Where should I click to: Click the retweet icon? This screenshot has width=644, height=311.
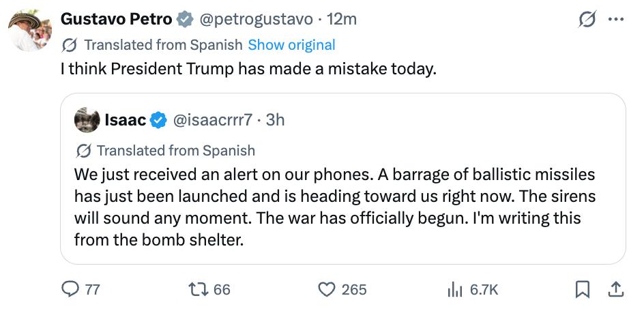[198, 289]
